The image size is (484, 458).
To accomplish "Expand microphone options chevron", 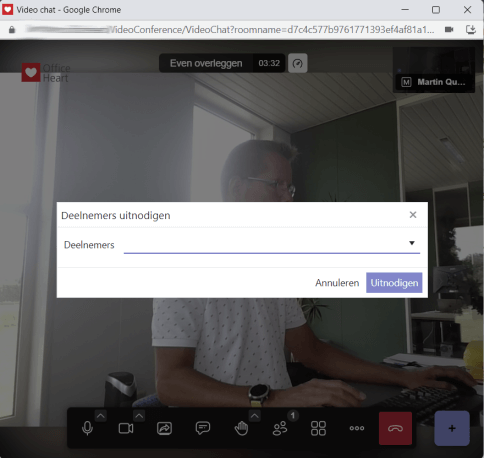I will (x=101, y=416).
